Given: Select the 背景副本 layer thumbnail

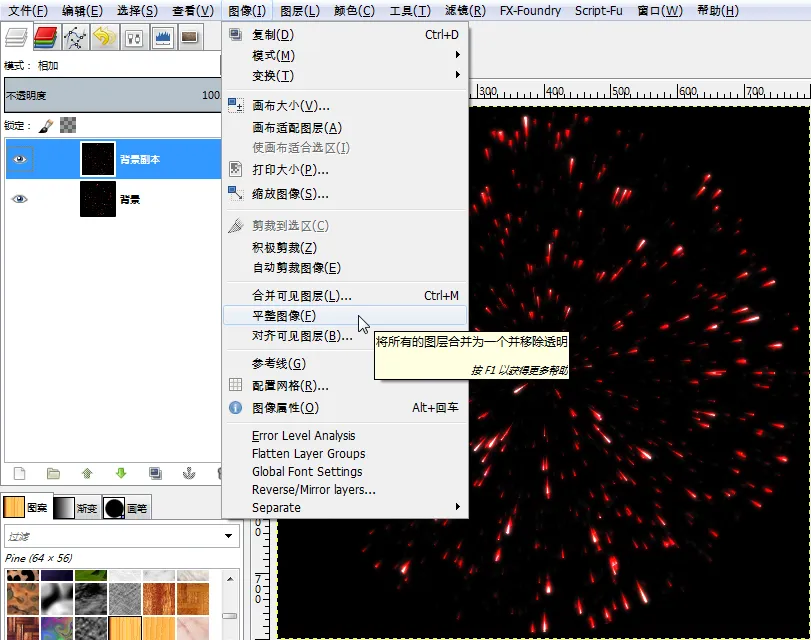Looking at the screenshot, I should 98,159.
